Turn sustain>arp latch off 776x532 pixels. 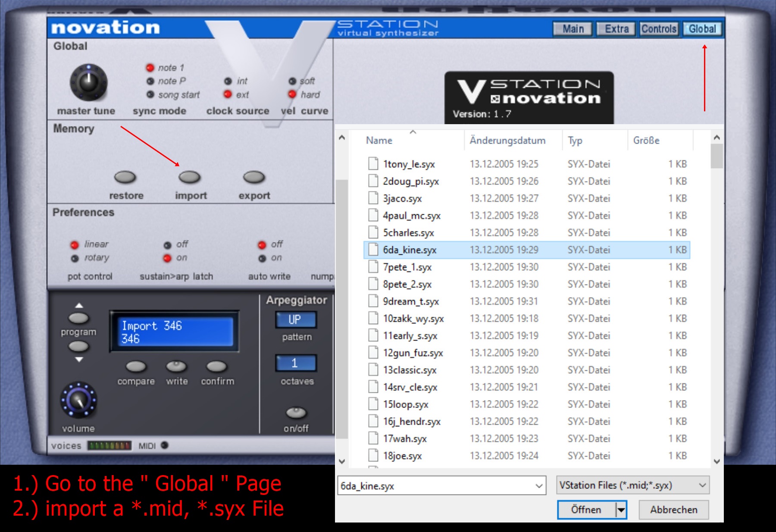[167, 245]
